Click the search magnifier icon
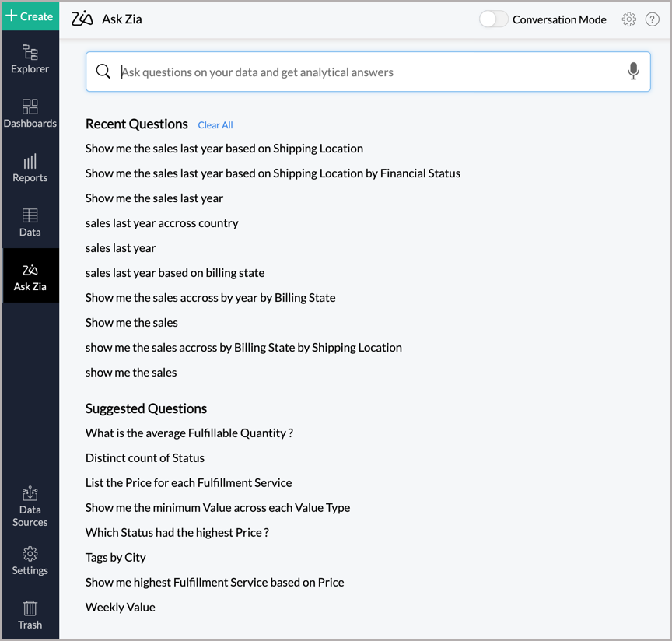Viewport: 672px width, 641px height. [103, 72]
